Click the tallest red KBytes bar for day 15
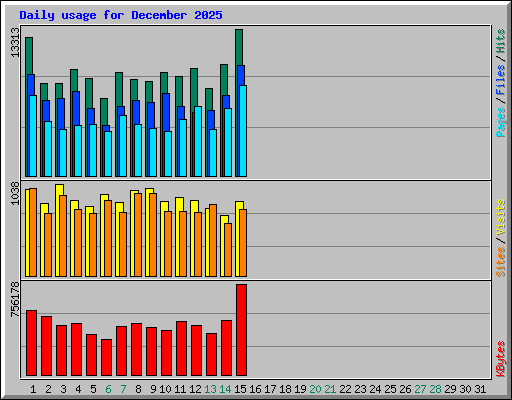 tap(242, 330)
